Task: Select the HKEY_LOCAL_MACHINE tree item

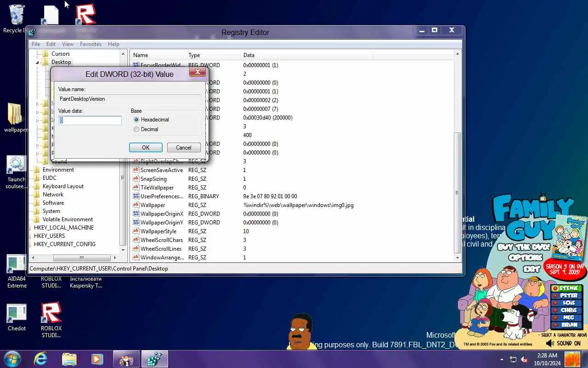Action: (x=64, y=228)
